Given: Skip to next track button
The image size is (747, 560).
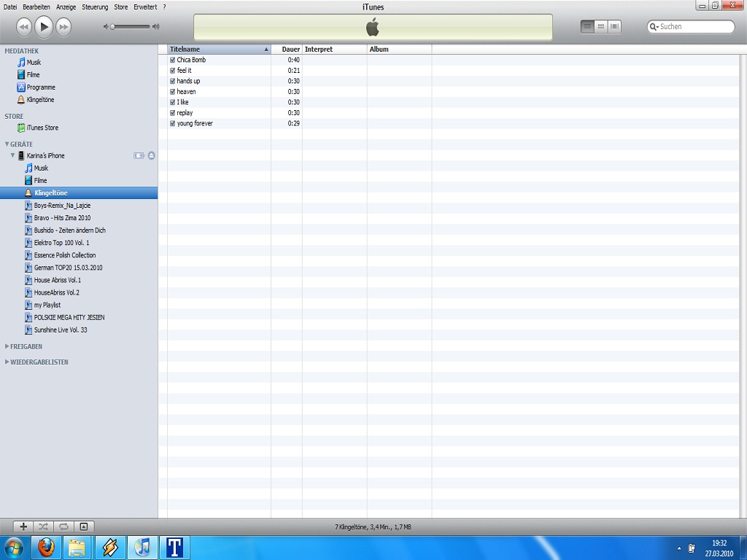Looking at the screenshot, I should [63, 27].
